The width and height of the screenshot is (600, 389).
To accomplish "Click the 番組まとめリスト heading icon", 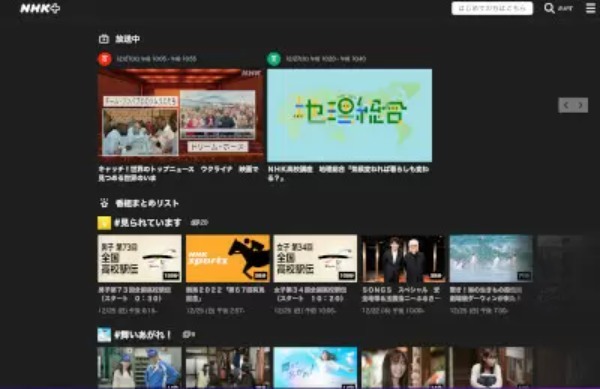I will [104, 203].
